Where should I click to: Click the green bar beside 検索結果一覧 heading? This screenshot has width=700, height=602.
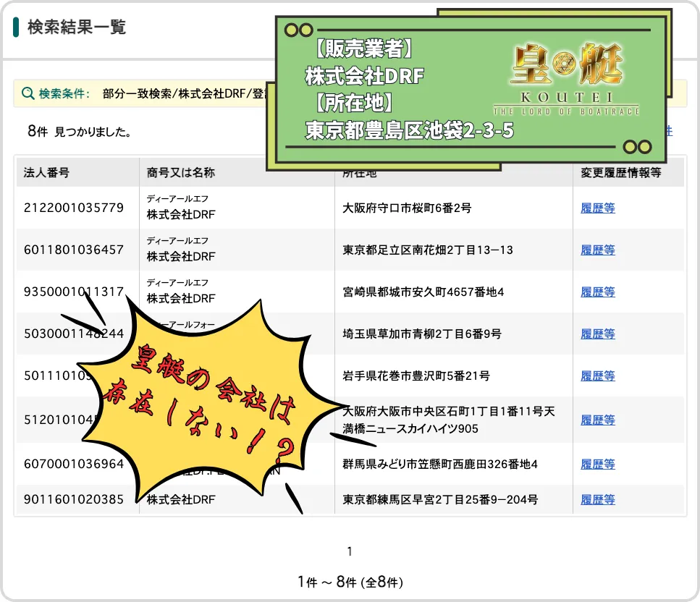coord(16,27)
